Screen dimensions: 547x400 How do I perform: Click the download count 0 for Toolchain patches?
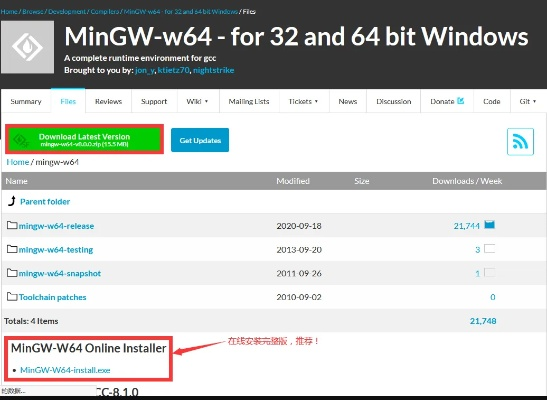pos(493,297)
